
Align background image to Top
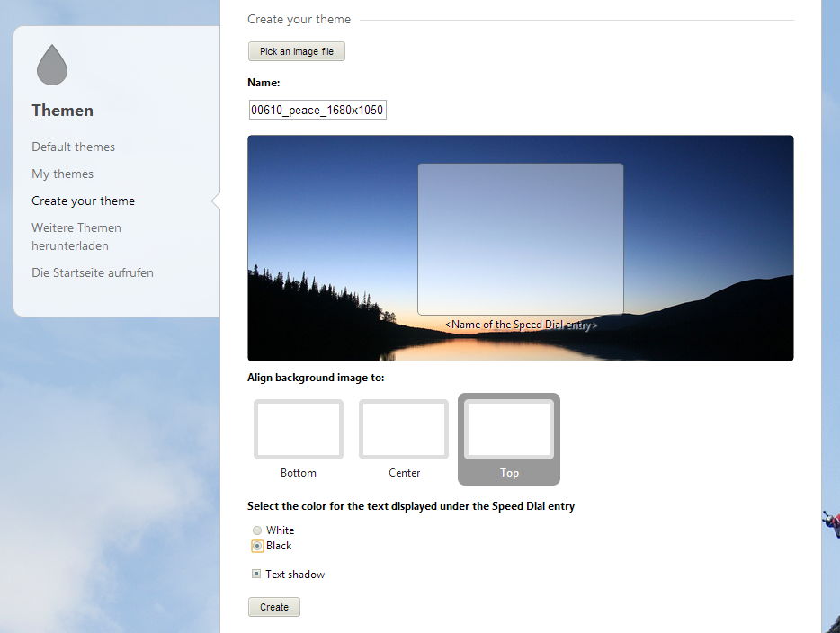(509, 439)
